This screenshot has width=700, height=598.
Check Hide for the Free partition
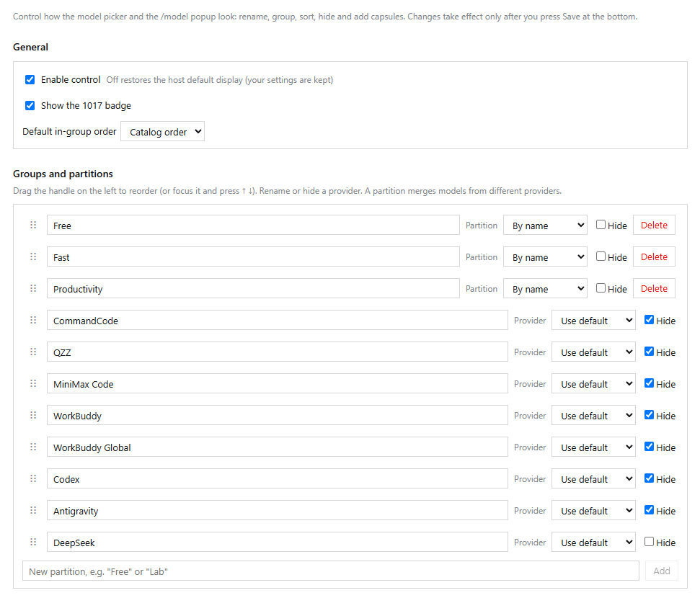click(x=601, y=225)
